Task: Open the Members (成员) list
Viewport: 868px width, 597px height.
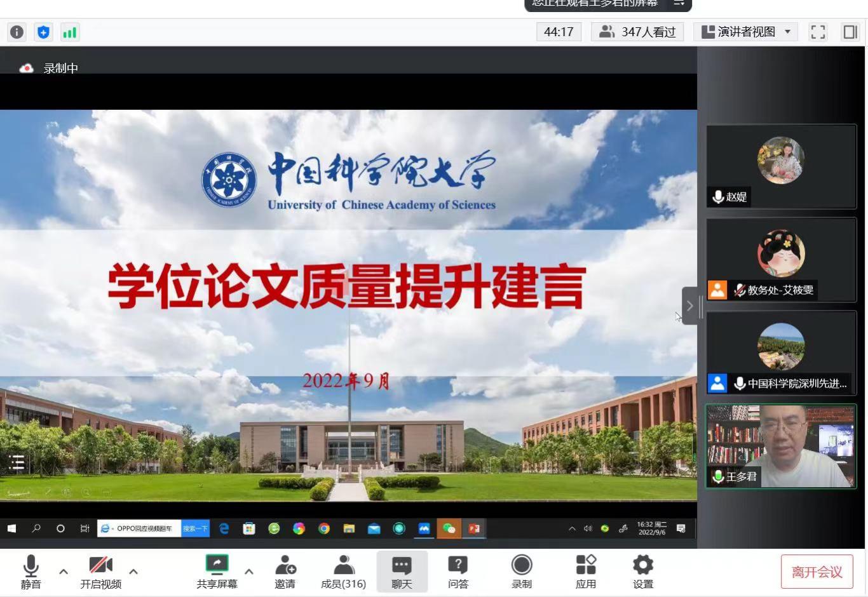Action: pos(343,572)
